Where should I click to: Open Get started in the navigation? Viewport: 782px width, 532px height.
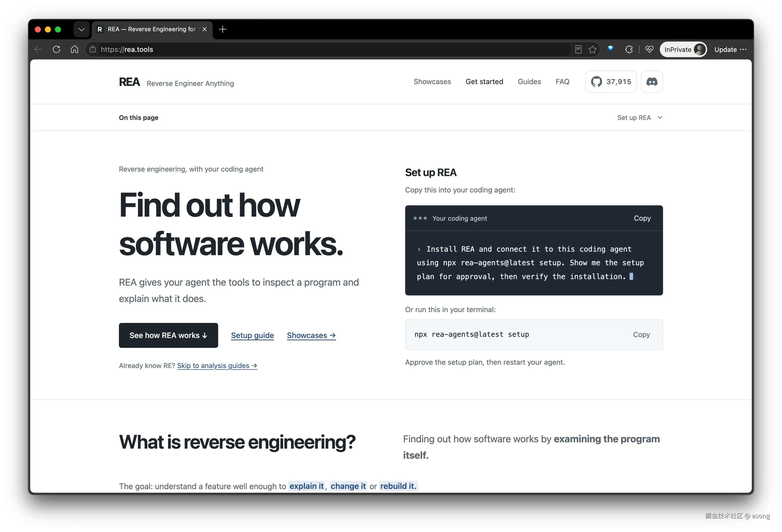[484, 82]
